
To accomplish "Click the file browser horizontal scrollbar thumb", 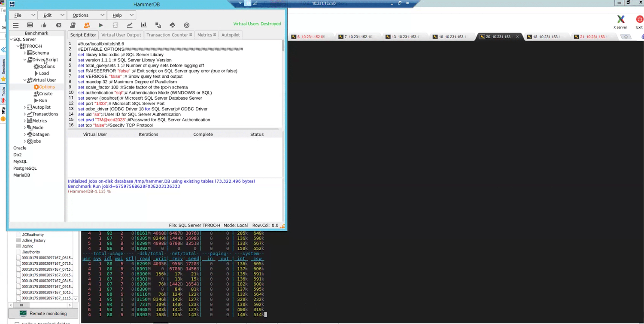I will point(21,305).
